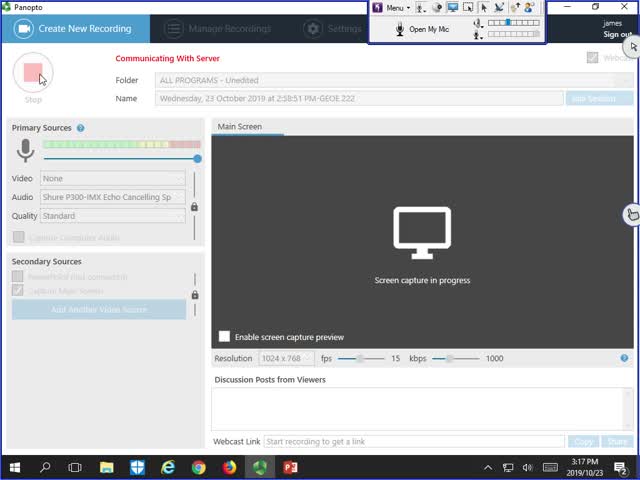640x480 pixels.
Task: Click the screen capture monitor icon
Action: pyautogui.click(x=422, y=233)
